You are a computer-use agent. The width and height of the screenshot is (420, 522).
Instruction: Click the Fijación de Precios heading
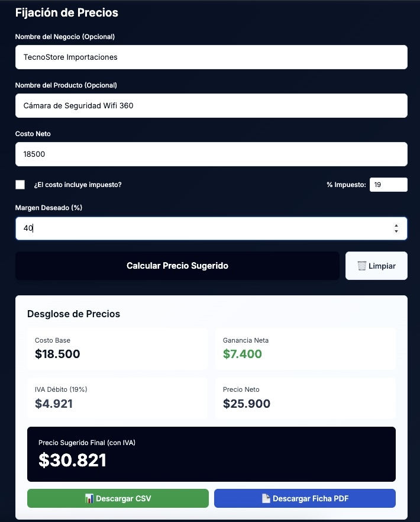click(x=67, y=12)
